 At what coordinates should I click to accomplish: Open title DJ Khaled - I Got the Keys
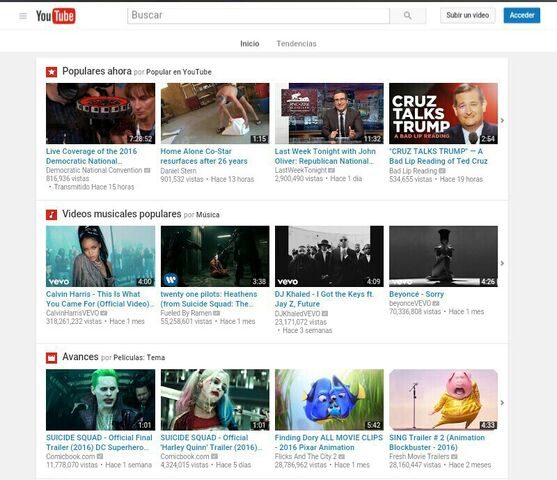pyautogui.click(x=324, y=299)
